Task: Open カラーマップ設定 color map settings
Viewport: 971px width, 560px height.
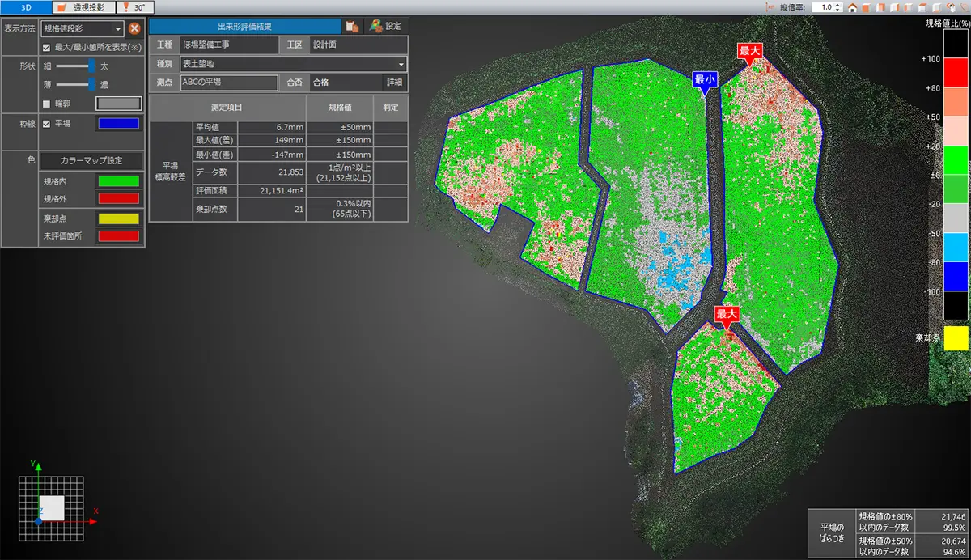Action: (91, 161)
